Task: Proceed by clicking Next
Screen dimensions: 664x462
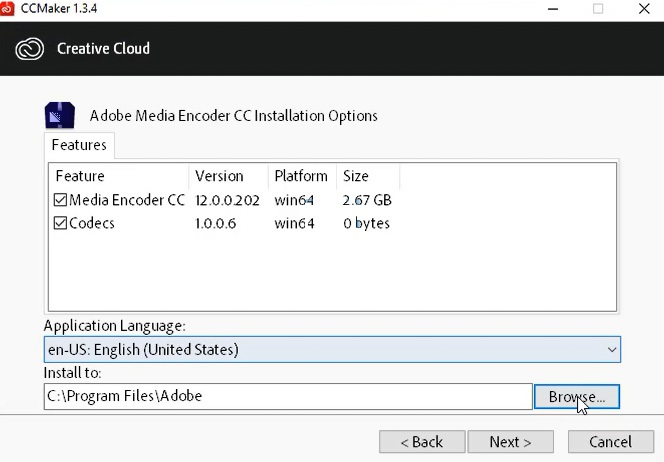Action: [510, 442]
